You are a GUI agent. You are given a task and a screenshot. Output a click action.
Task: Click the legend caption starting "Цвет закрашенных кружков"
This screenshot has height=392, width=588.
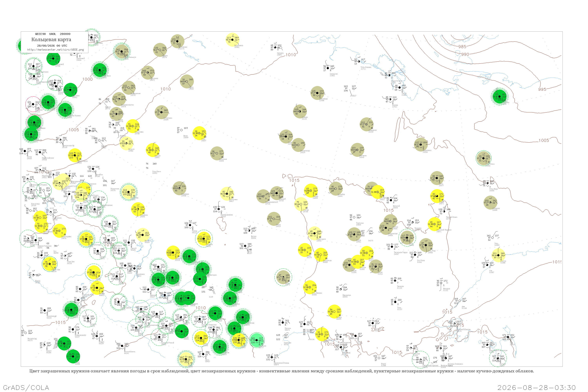coord(281,371)
